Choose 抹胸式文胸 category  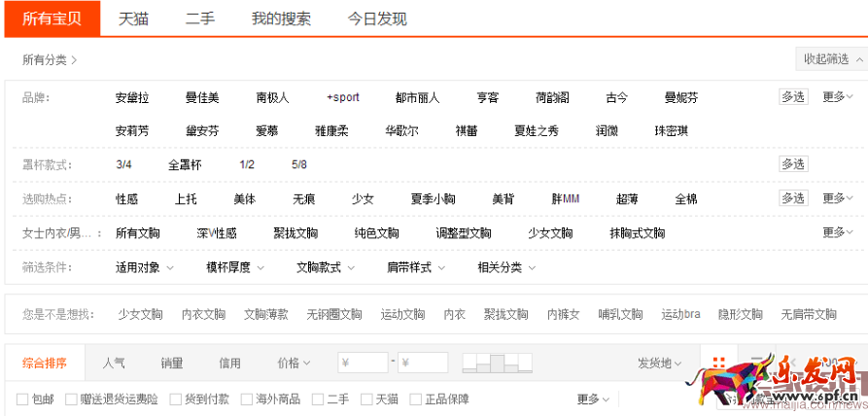(638, 233)
